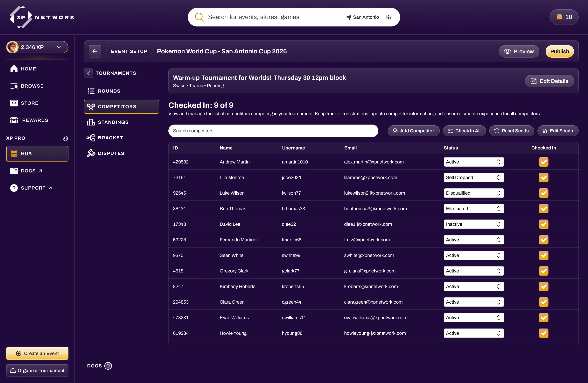
Task: Open Disqualified status dropdown for Luke Wilson
Action: [x=474, y=193]
